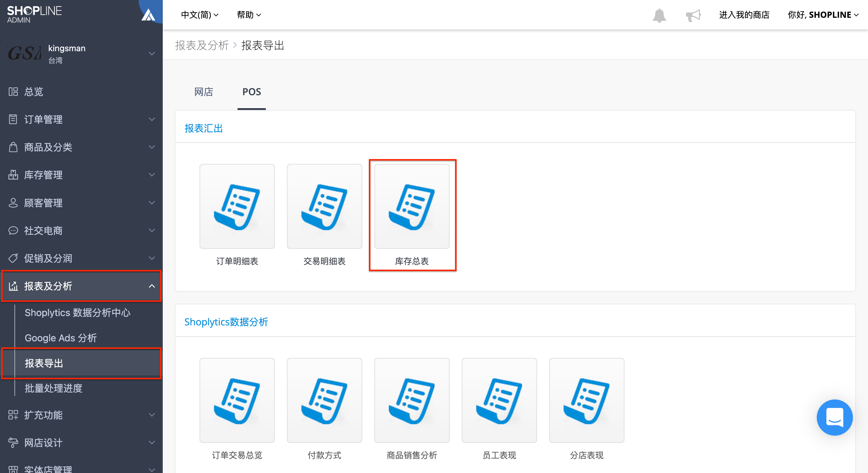This screenshot has width=868, height=473.
Task: Open the 订单明细表 report icon
Action: 237,206
